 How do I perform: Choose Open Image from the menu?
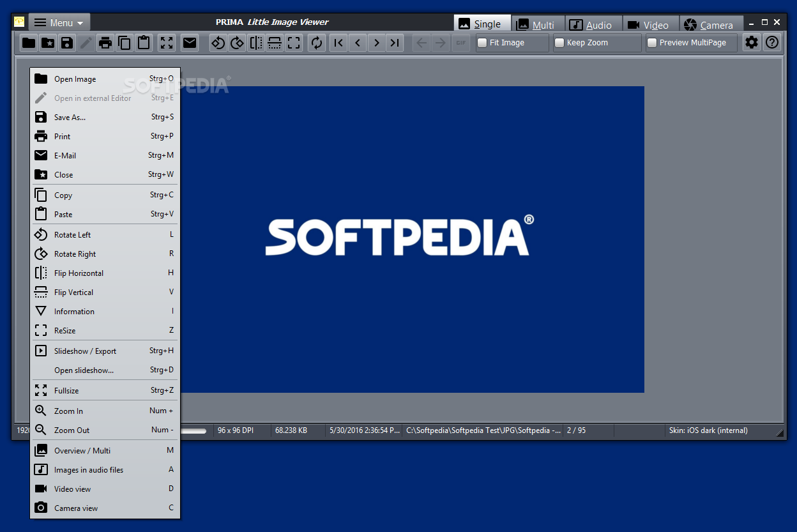click(x=105, y=79)
